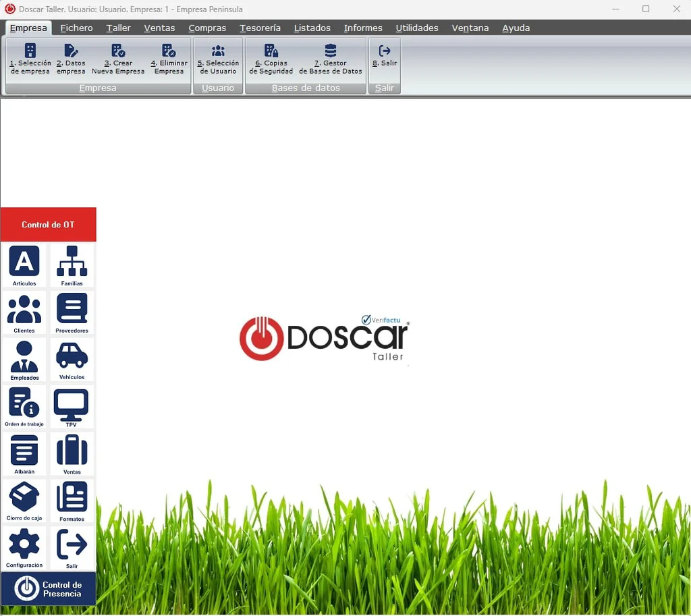Image resolution: width=691 pixels, height=616 pixels.
Task: Click the Control de Presencia button
Action: coord(48,589)
